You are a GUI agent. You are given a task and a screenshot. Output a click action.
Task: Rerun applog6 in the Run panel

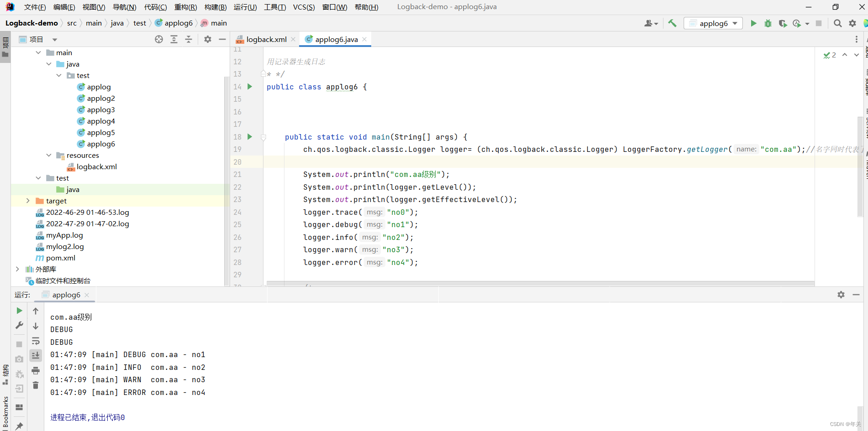pos(19,311)
